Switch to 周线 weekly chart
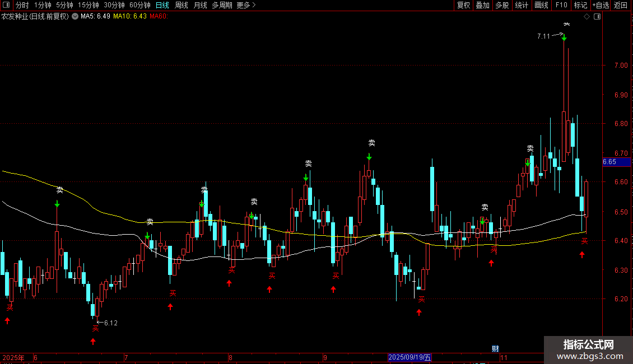The width and height of the screenshot is (633, 364). tap(181, 5)
